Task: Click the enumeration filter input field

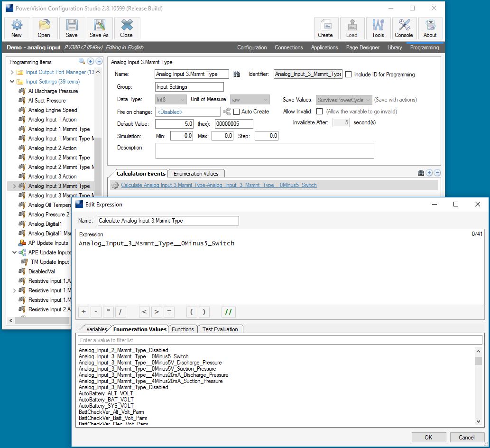Action: [280, 340]
